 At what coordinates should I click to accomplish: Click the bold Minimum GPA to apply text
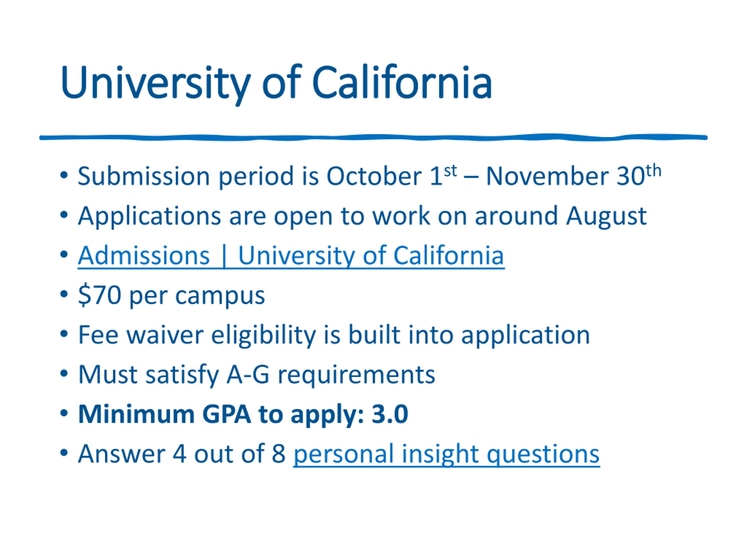coord(243,414)
